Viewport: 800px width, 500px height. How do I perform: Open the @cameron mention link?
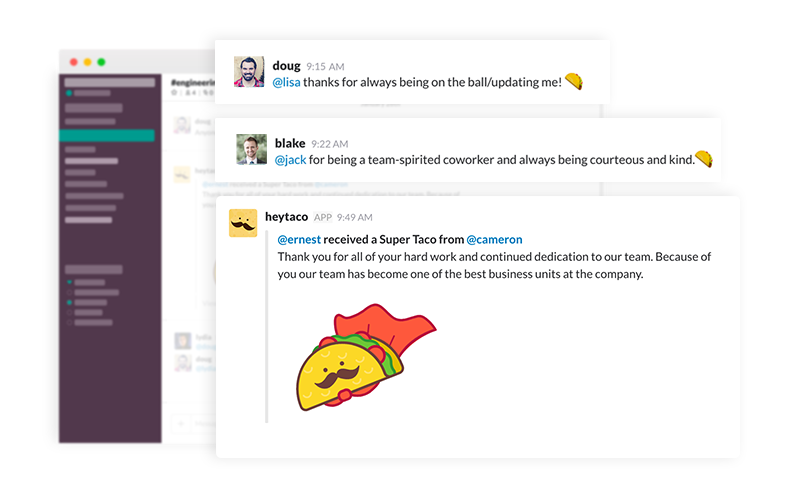click(x=494, y=239)
